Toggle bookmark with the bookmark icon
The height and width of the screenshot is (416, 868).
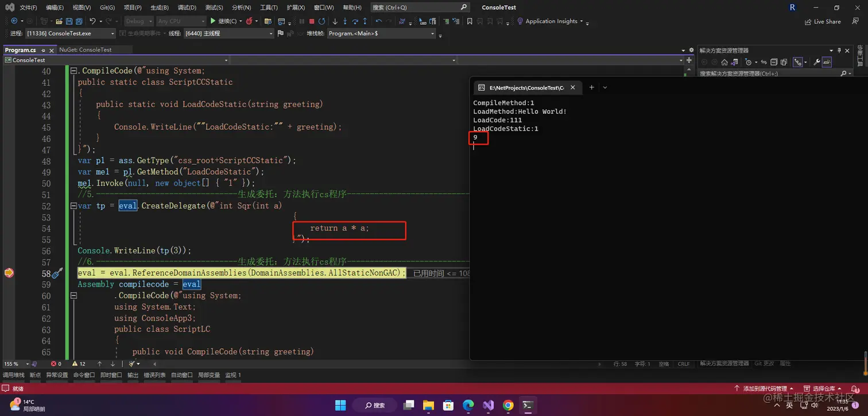[x=470, y=21]
